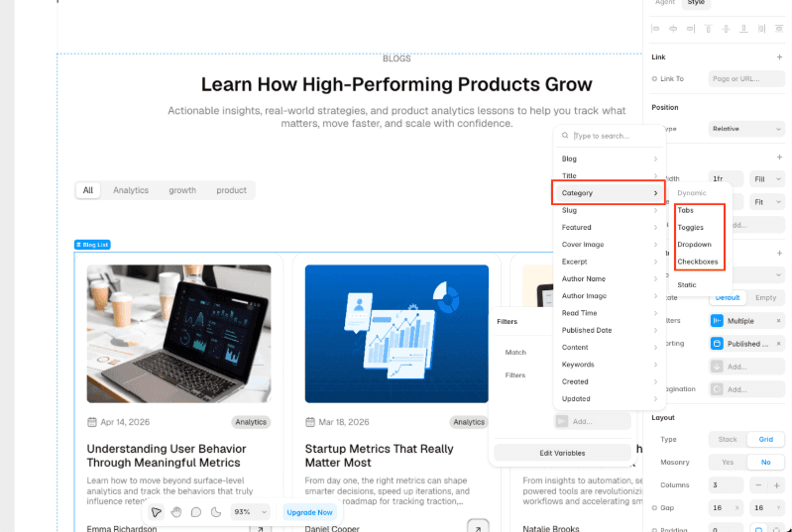
Task: Select the cursor pointer tool
Action: coord(156,512)
